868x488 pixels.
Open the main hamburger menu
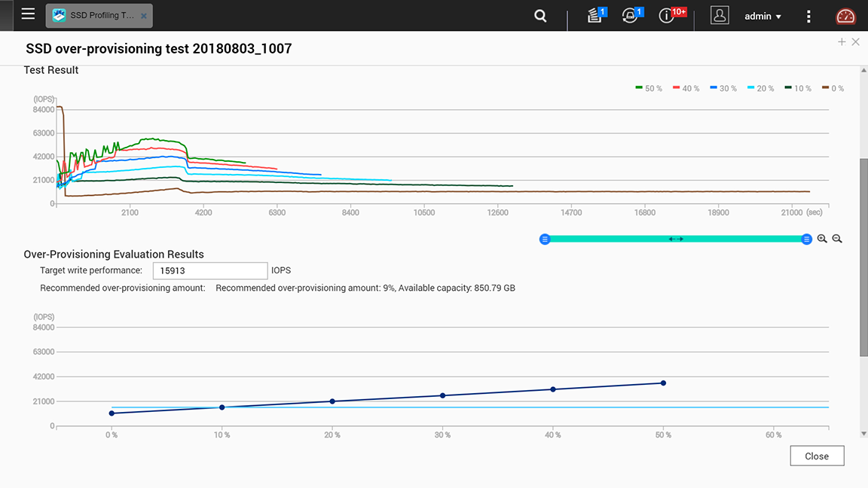pyautogui.click(x=28, y=14)
